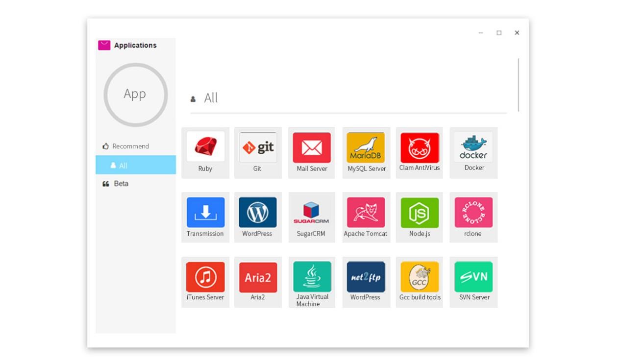The width and height of the screenshot is (621, 364).
Task: Select the SugarCRM cube icon
Action: point(311,212)
